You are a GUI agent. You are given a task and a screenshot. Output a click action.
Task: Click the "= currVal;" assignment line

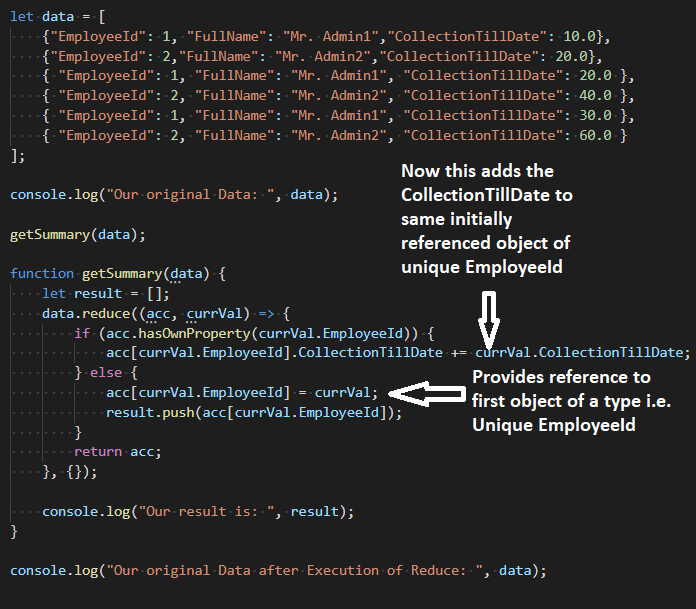click(242, 392)
